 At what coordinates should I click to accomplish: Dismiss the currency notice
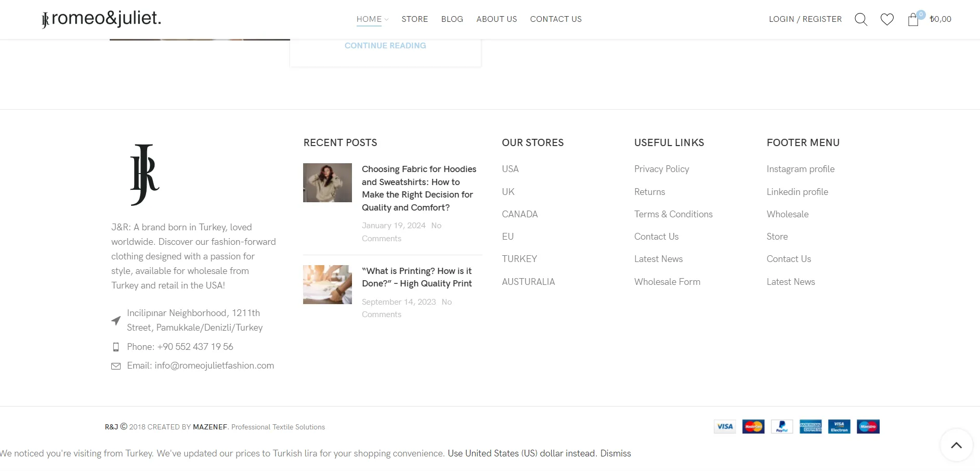click(615, 453)
